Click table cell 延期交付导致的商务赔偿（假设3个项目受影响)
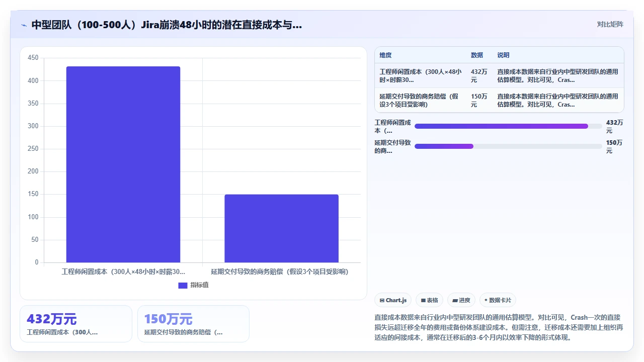This screenshot has height=362, width=644. tap(420, 101)
